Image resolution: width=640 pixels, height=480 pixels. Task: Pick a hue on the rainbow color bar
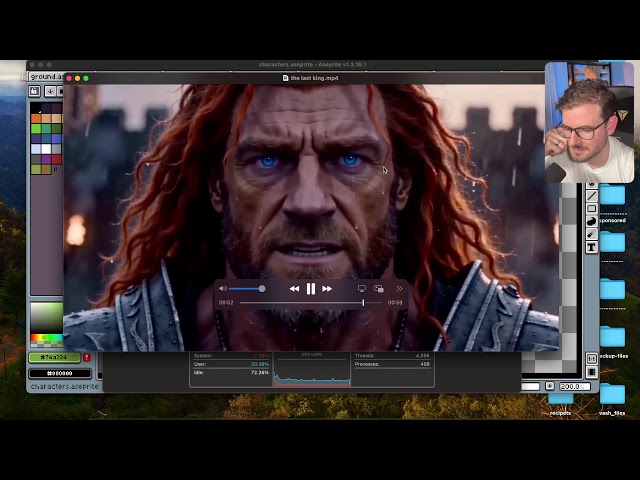click(47, 338)
